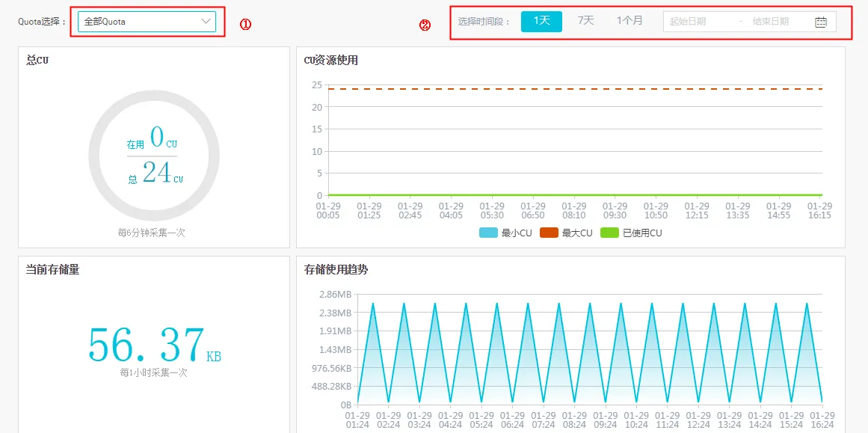Open the calendar icon in the date range field
The image size is (868, 433).
[x=821, y=22]
